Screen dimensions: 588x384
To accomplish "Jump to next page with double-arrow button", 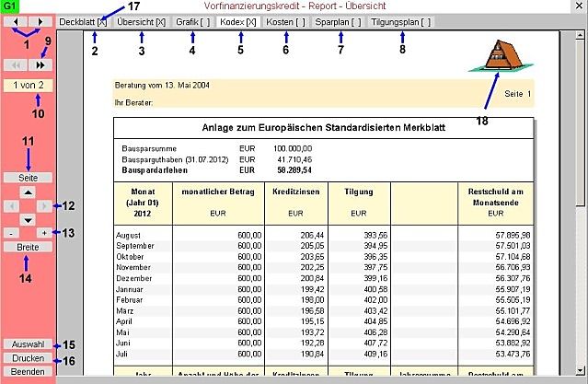I will click(40, 65).
